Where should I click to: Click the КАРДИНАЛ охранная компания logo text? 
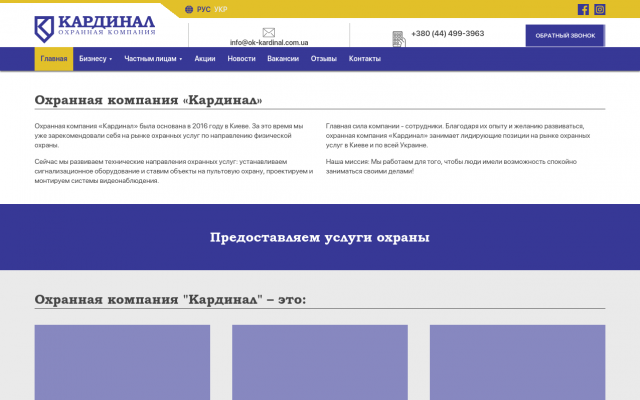[x=107, y=26]
